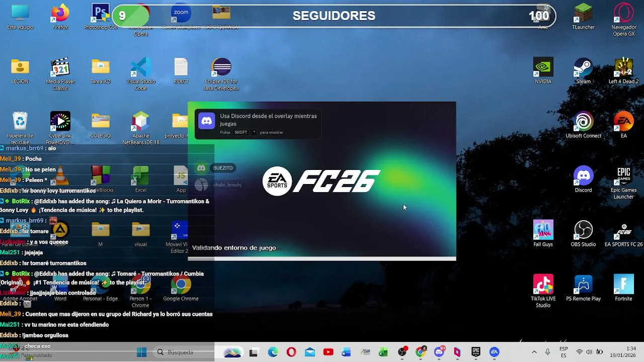Launch Eclipse IDE for Java Developers

pos(221,74)
